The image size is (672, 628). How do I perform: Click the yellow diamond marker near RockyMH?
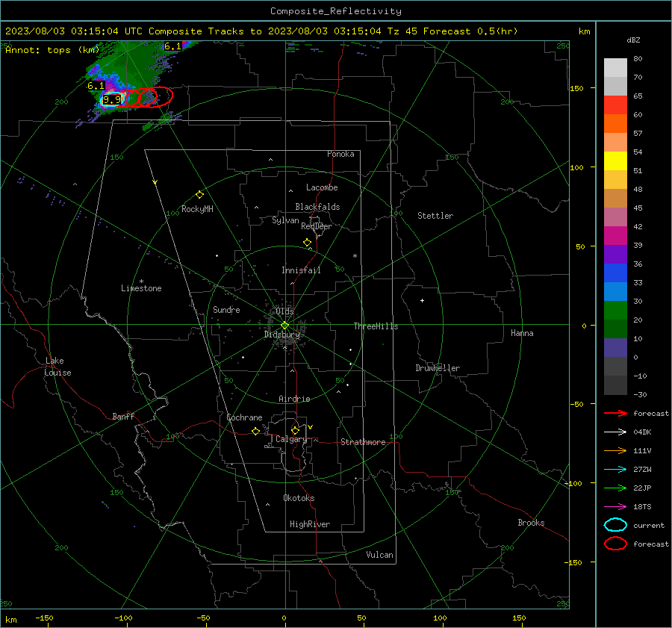point(199,195)
